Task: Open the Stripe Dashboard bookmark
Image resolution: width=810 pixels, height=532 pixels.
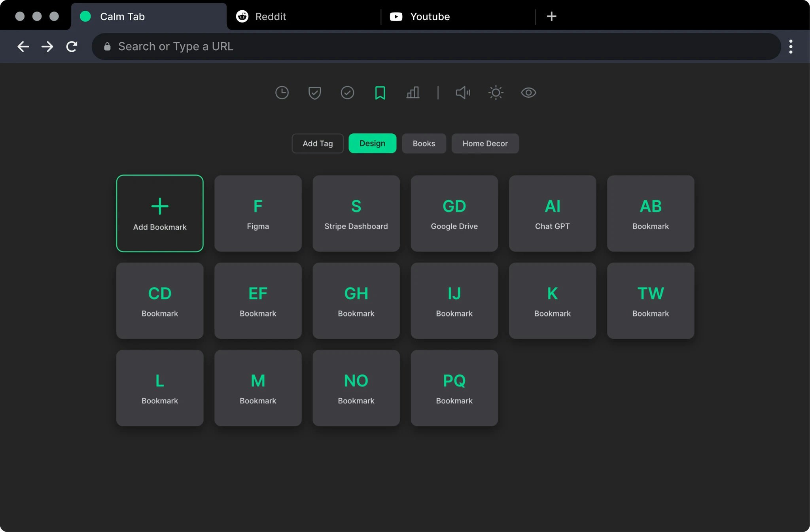Action: [356, 214]
